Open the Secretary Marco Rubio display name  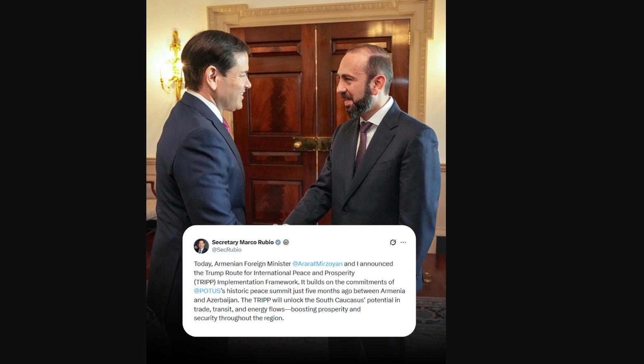point(243,242)
